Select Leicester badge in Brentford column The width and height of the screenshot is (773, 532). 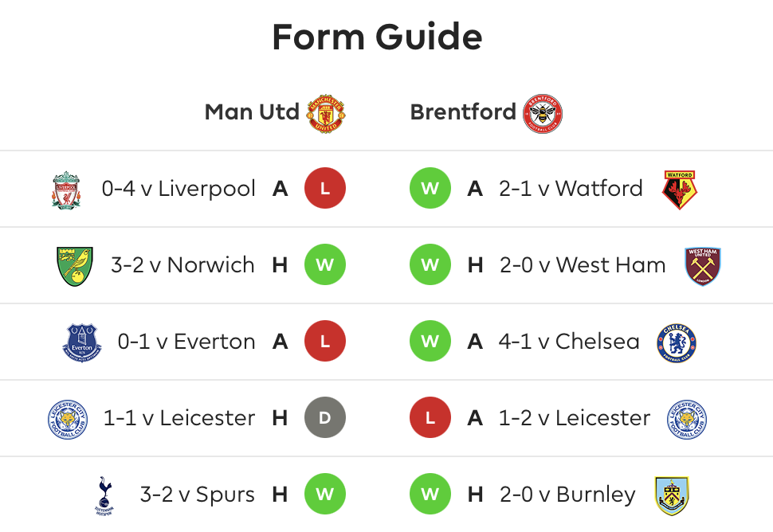pos(687,419)
